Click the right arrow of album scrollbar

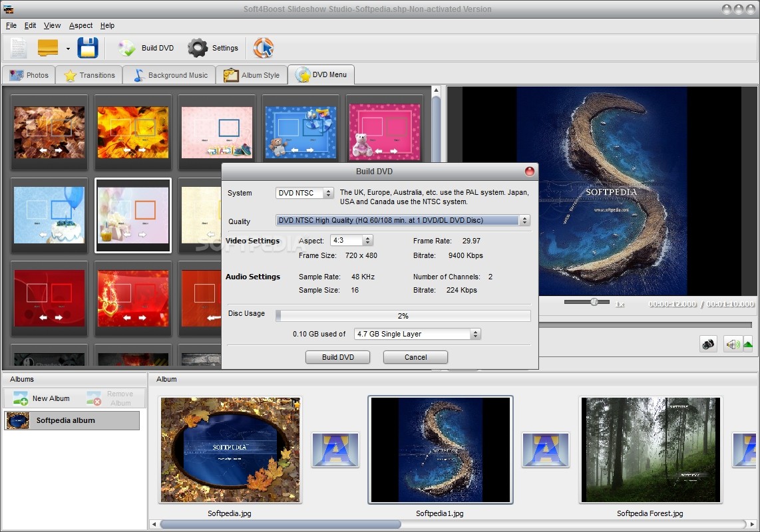tap(752, 524)
